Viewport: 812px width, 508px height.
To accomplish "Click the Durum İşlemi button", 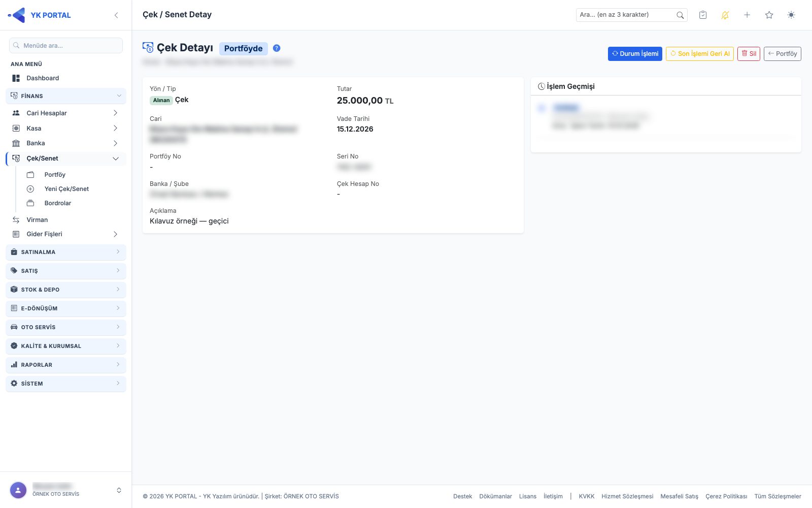I will pos(635,54).
